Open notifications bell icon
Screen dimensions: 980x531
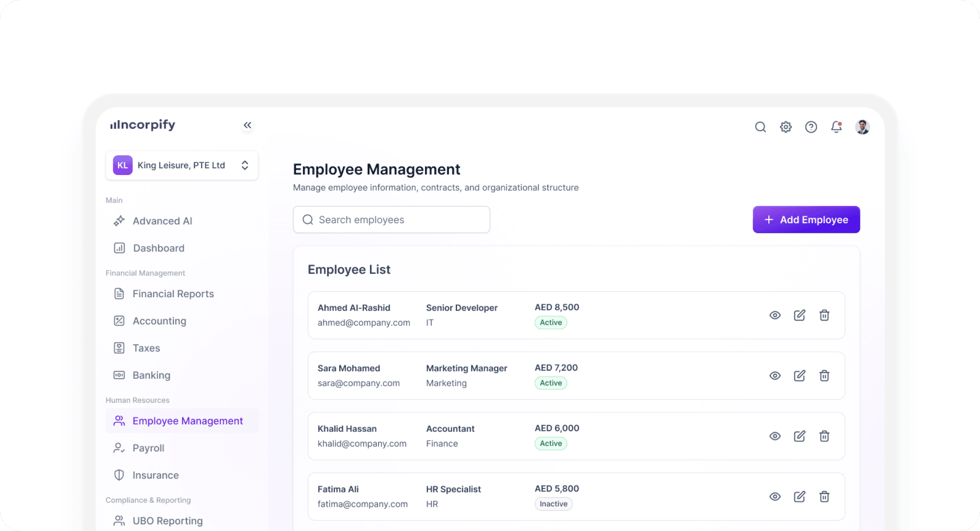point(836,127)
